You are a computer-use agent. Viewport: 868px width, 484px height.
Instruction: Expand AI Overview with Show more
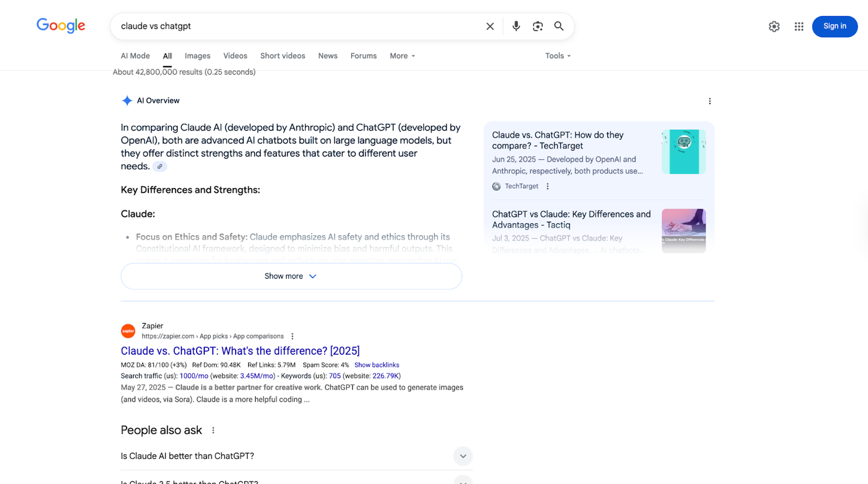[x=291, y=276]
